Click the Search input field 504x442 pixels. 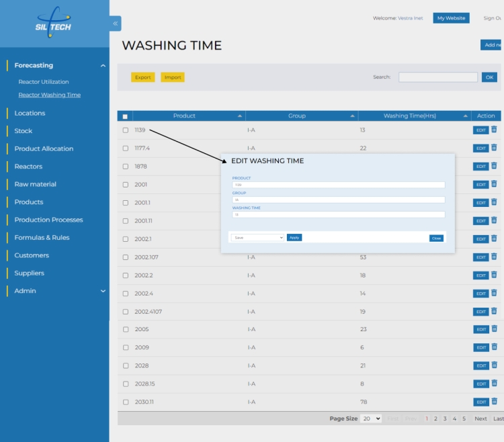coord(437,77)
